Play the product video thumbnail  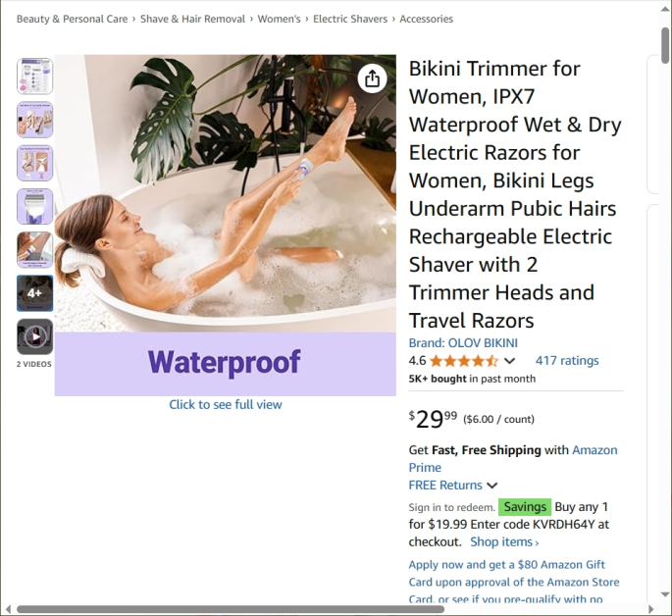coord(34,336)
